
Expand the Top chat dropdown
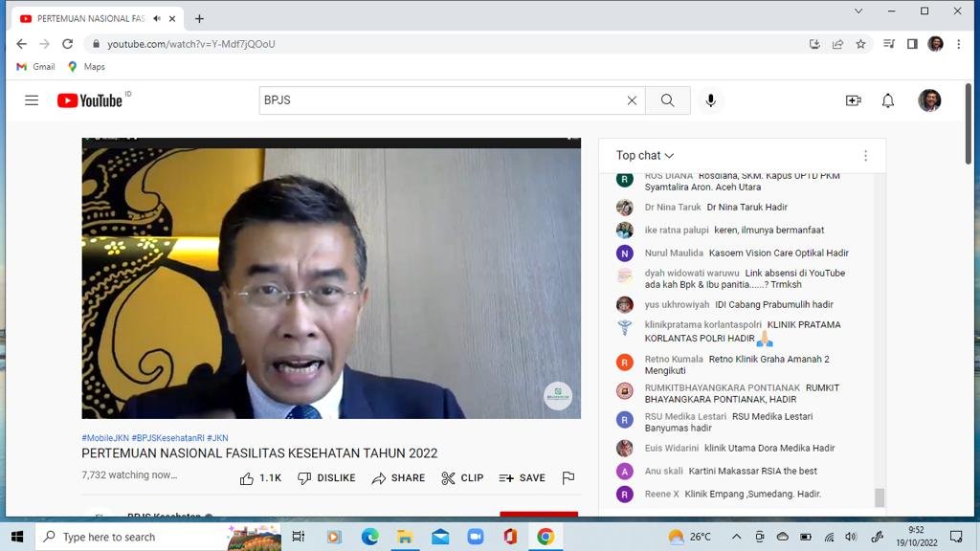(x=645, y=156)
